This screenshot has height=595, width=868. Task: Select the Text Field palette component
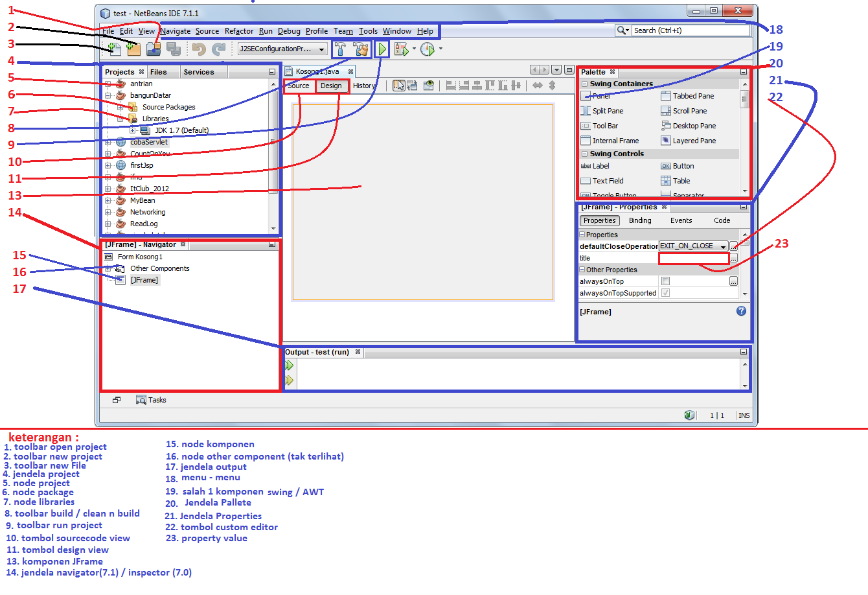(x=602, y=180)
